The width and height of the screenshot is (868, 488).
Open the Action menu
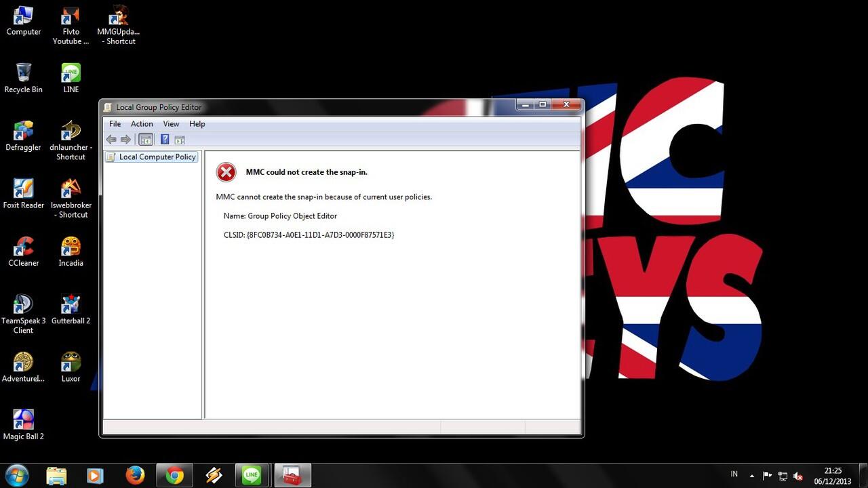(142, 124)
